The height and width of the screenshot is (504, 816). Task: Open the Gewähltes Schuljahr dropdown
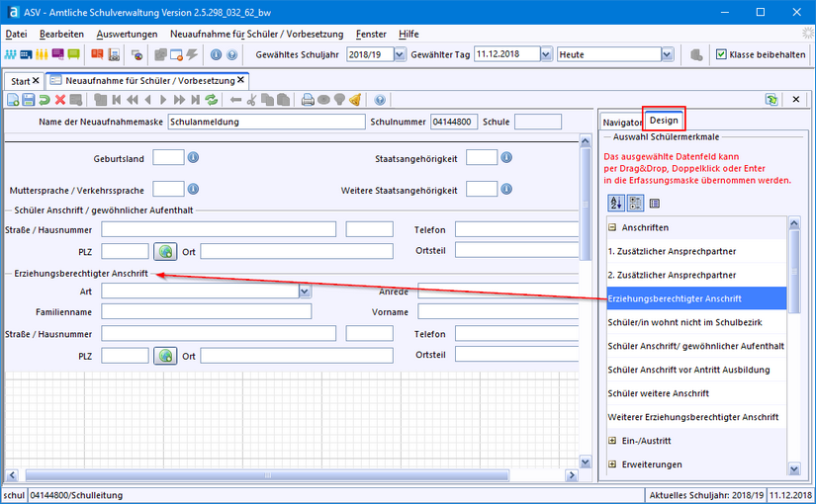click(x=400, y=54)
